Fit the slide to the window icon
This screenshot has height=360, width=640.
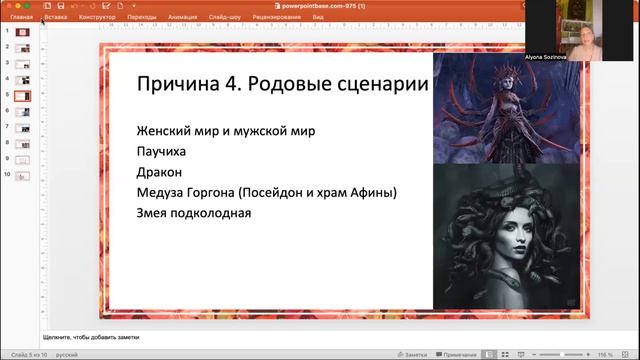pos(625,355)
